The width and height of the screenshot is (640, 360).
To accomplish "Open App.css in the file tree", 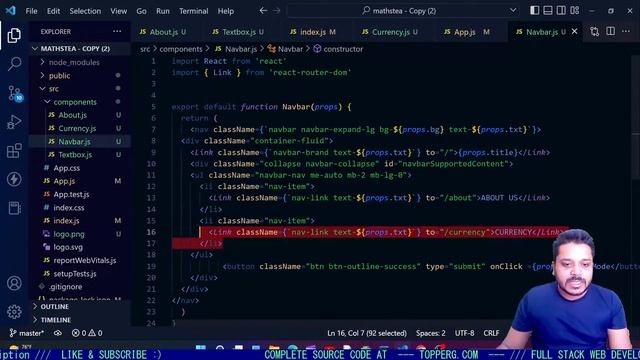I will pos(67,168).
